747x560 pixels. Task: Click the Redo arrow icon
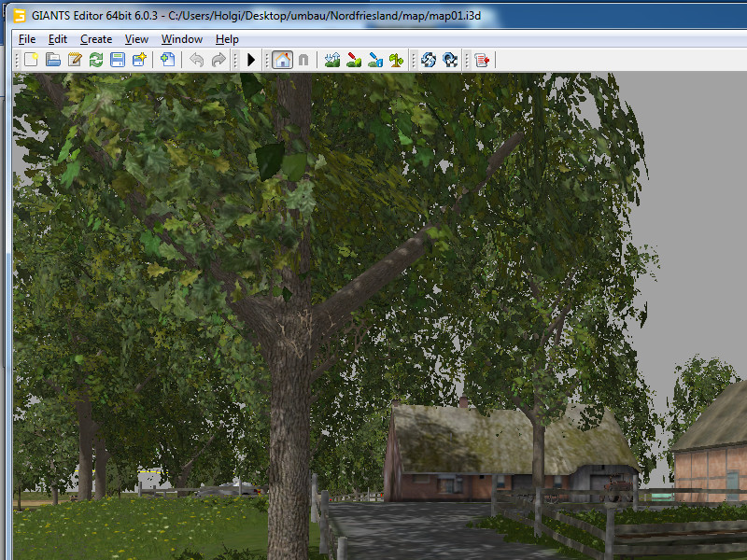218,60
